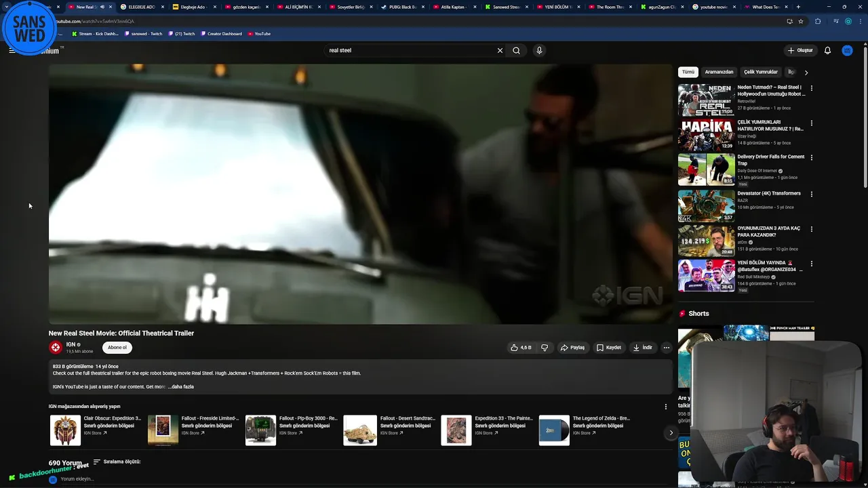Open the account avatar menu
Image resolution: width=868 pixels, height=488 pixels.
tap(847, 50)
